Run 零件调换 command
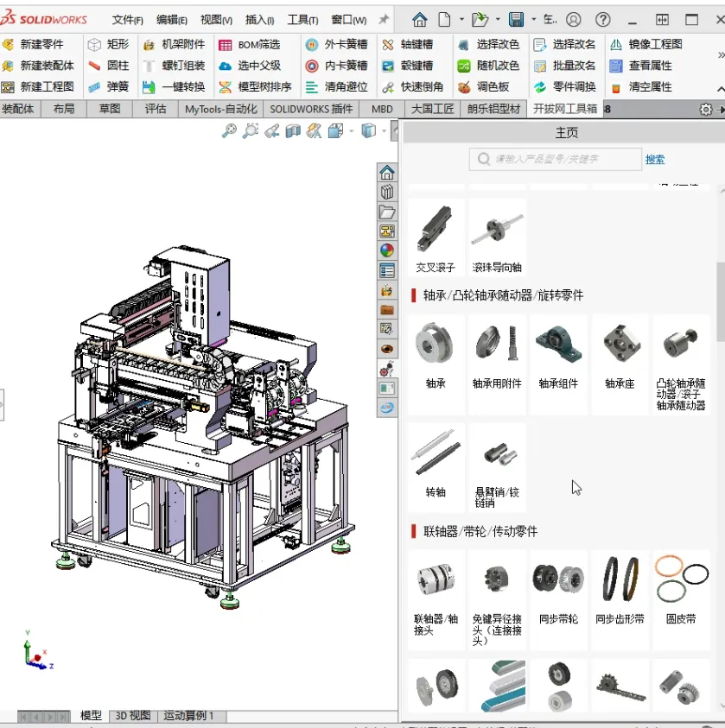 [565, 87]
